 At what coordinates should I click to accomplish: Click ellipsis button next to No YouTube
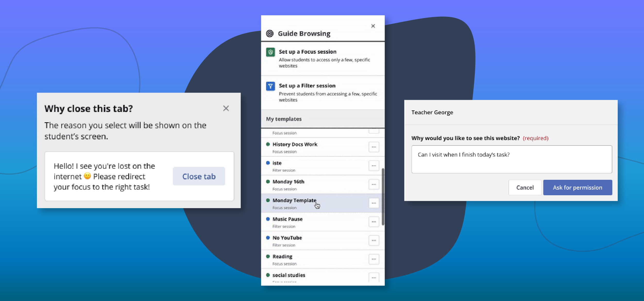click(374, 240)
